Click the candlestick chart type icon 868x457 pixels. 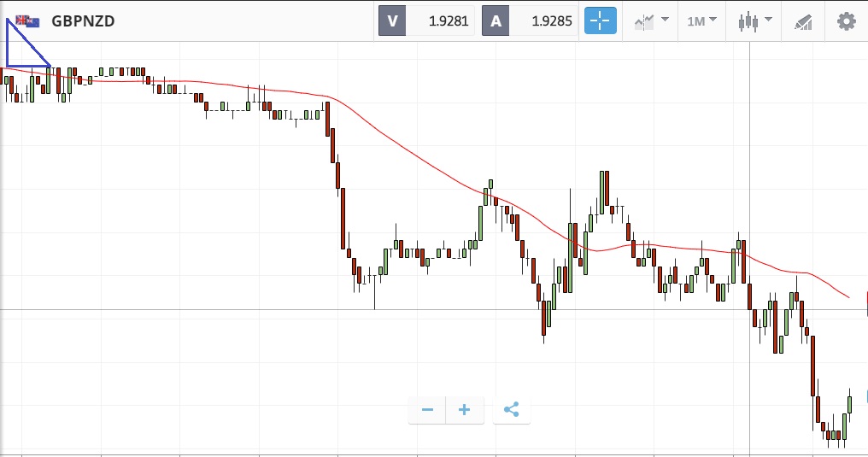pos(748,21)
